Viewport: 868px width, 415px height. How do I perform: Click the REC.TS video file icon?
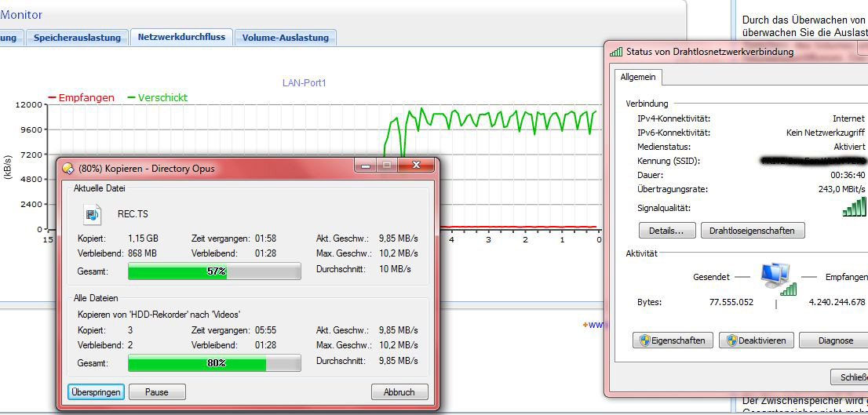pos(92,214)
